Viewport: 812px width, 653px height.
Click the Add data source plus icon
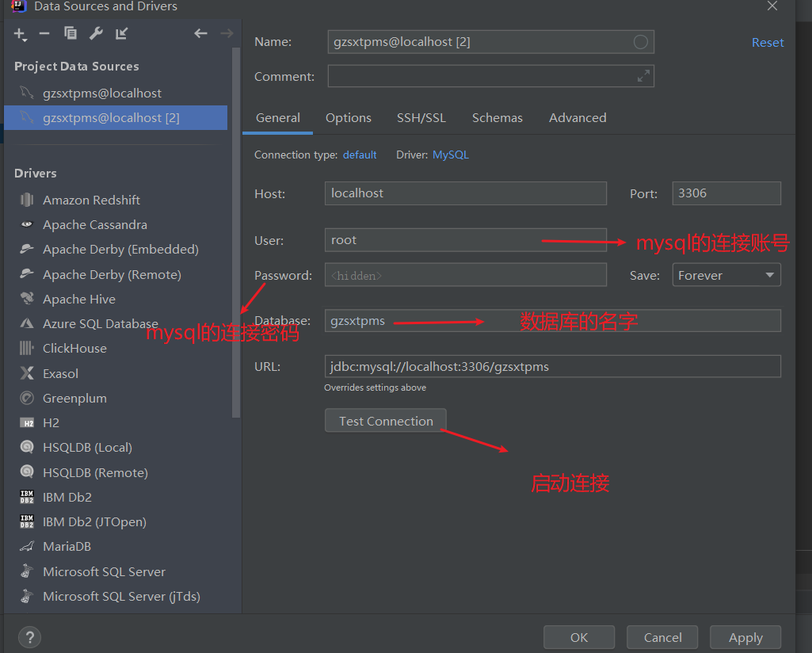20,34
